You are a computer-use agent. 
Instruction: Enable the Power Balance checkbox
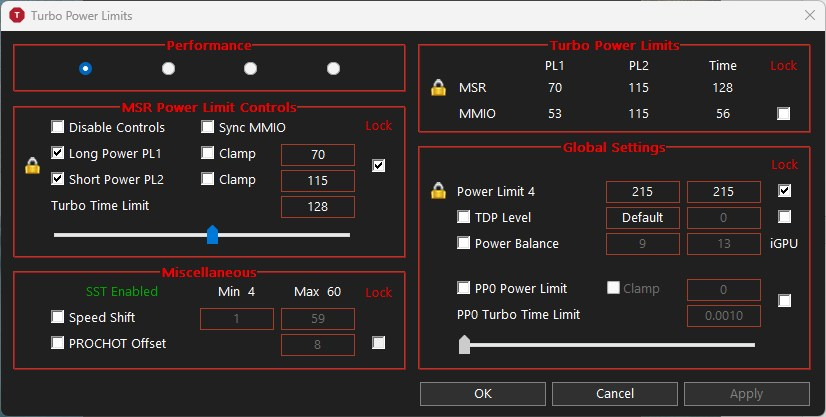click(463, 243)
